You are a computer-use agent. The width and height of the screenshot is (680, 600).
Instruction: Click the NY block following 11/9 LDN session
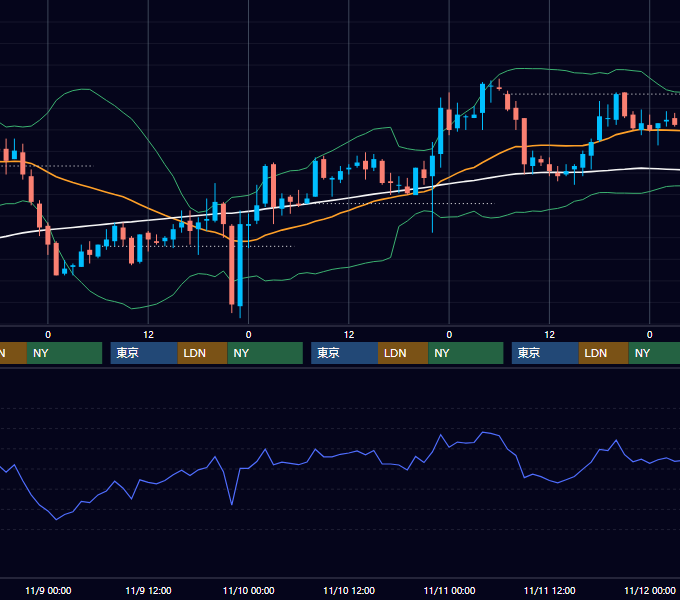click(x=265, y=353)
